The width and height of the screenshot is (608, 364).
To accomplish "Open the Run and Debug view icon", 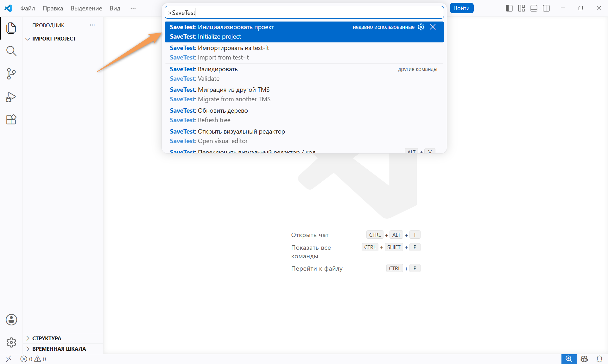I will 11,97.
